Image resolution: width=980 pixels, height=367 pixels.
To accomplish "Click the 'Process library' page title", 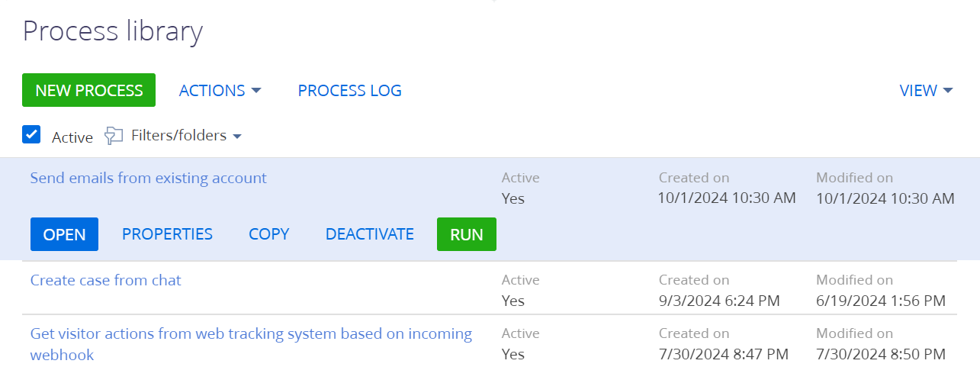I will click(113, 31).
